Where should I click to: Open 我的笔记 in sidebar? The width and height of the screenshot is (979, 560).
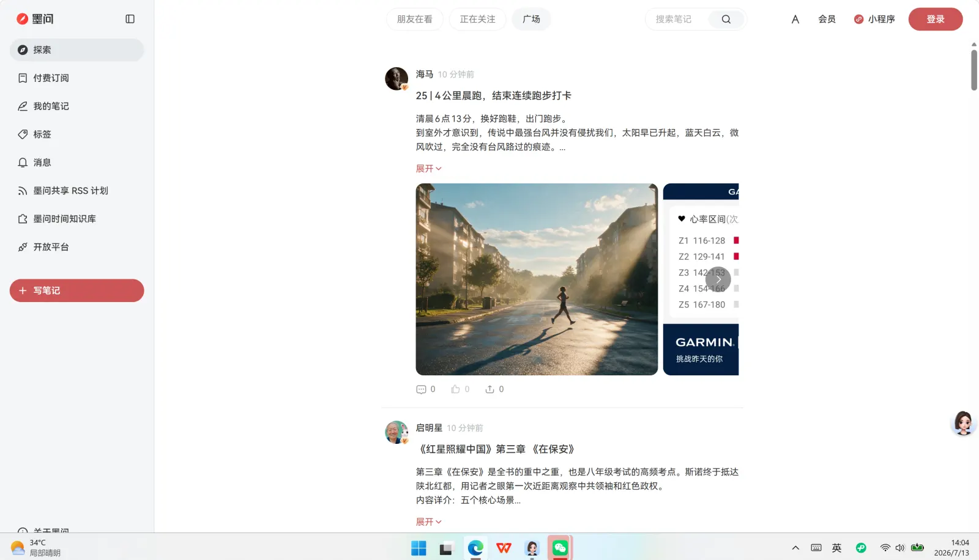76,106
